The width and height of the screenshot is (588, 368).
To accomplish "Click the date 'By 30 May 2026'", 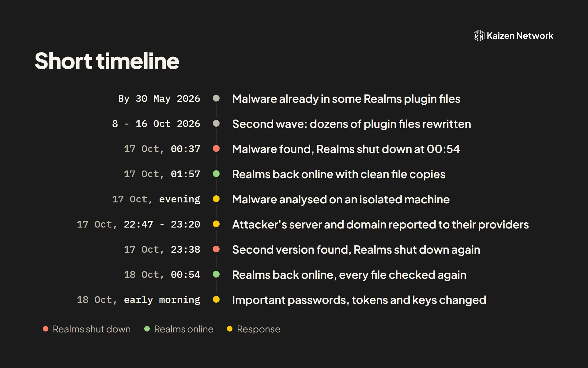I will coord(159,99).
